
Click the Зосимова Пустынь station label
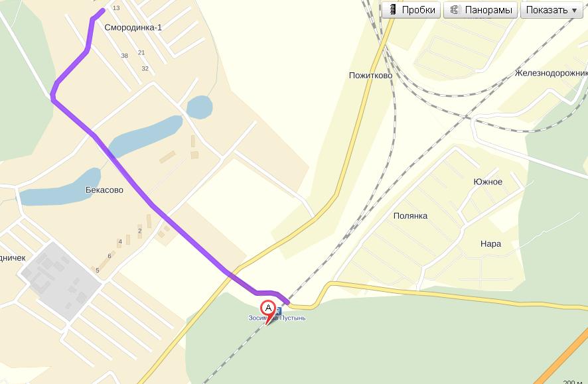pyautogui.click(x=277, y=318)
